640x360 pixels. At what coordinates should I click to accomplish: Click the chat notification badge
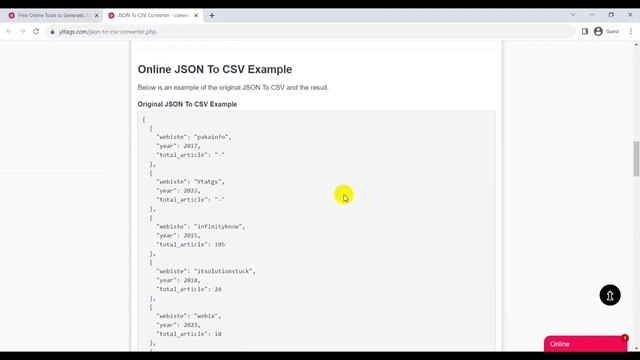click(x=624, y=338)
